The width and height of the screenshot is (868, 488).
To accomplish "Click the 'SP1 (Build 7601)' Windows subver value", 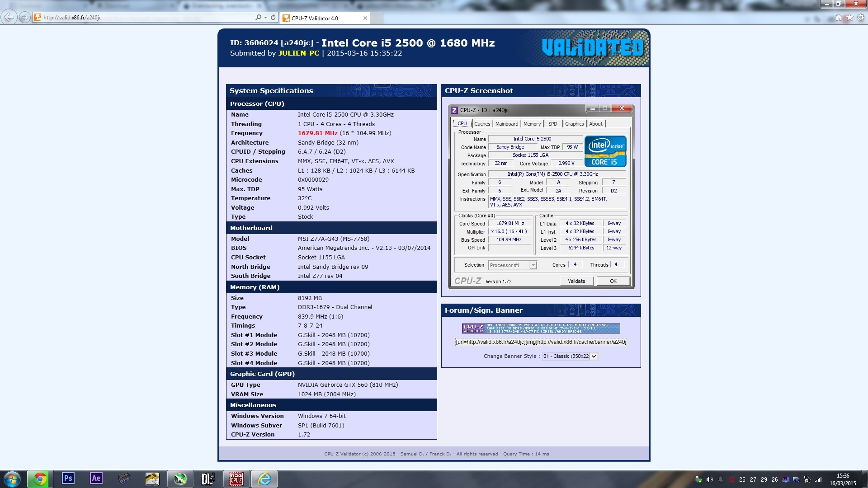I will tap(321, 426).
